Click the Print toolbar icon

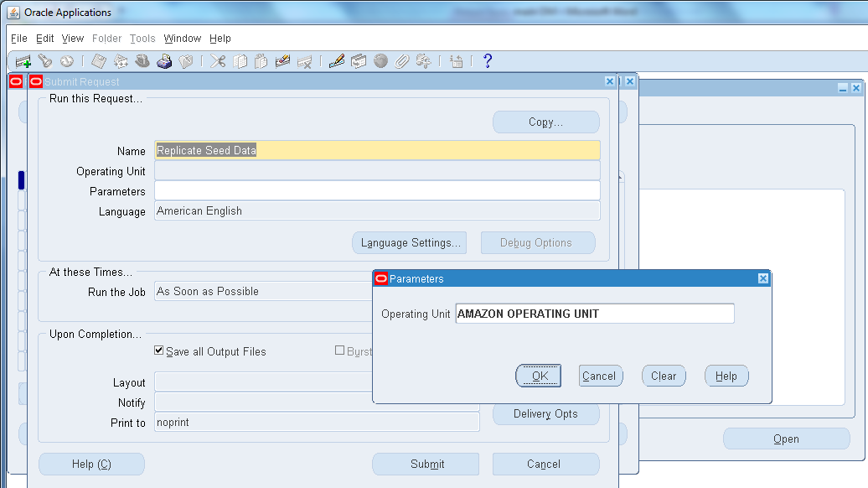coord(164,61)
